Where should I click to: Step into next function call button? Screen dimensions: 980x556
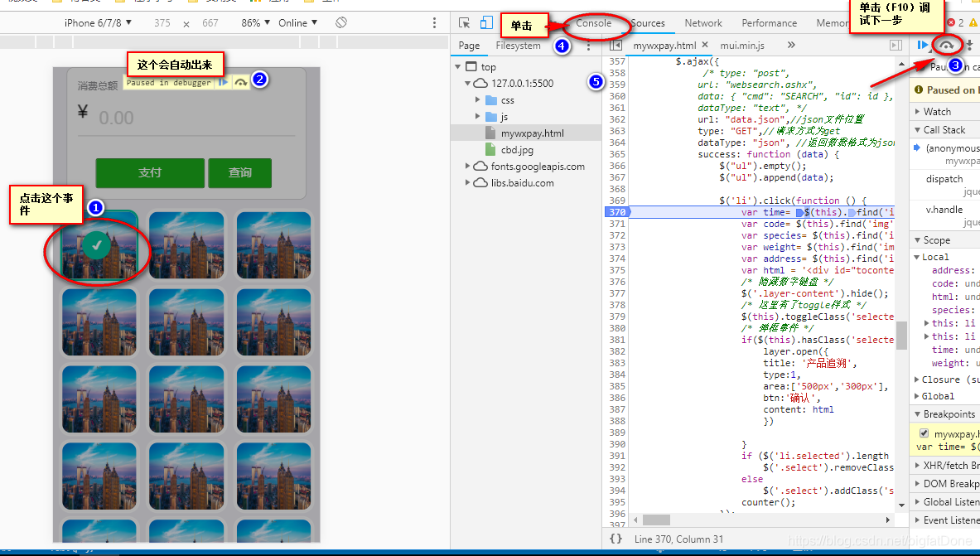coord(969,45)
